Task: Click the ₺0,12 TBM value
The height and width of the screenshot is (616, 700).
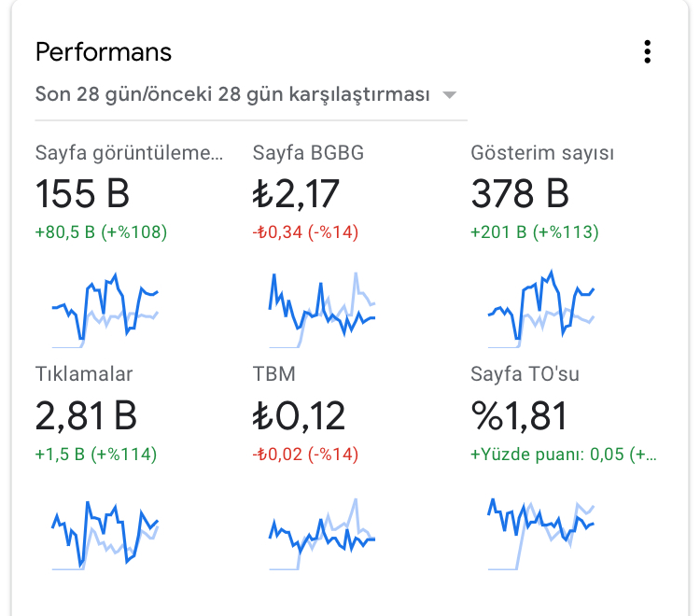Action: (x=299, y=415)
